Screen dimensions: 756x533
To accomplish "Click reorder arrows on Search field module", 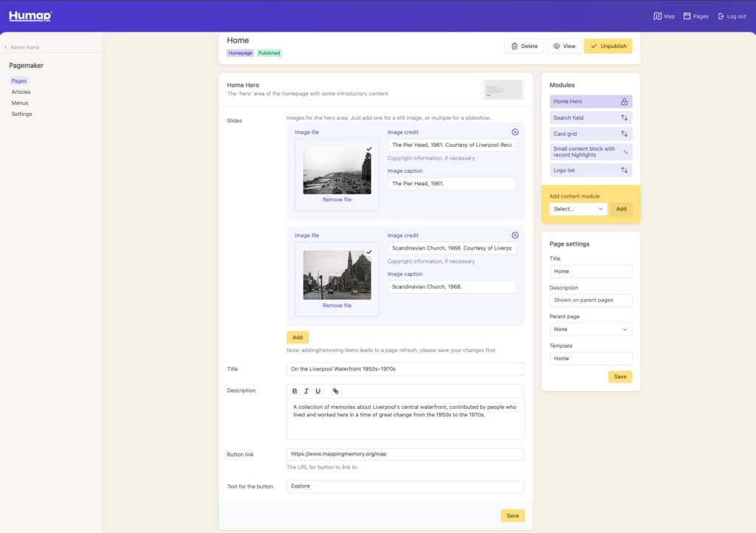I will (624, 117).
